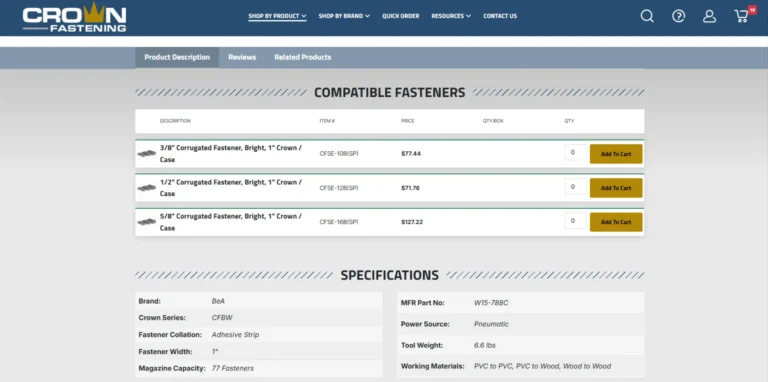Select item number CFSE-12B(SP)

[x=339, y=188]
